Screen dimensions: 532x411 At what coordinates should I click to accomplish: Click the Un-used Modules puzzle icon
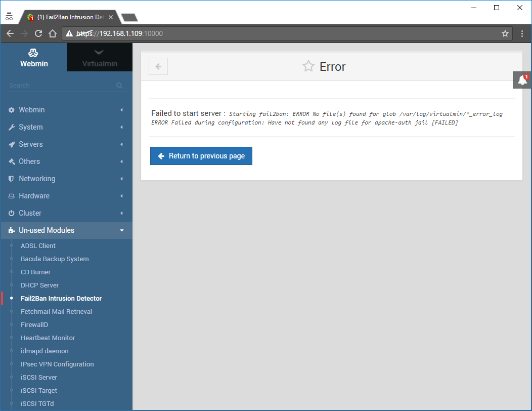coord(12,230)
